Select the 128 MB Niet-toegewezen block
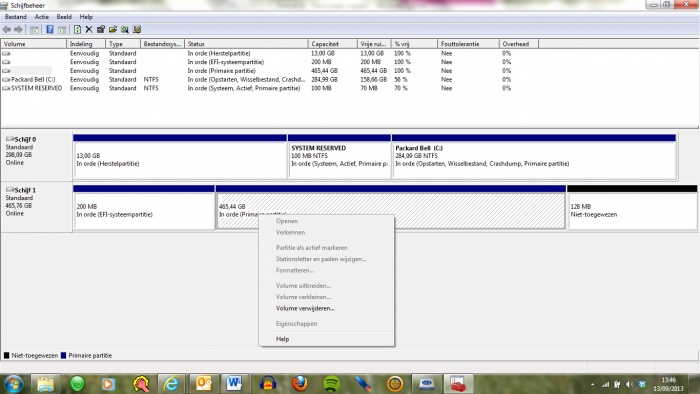This screenshot has width=700, height=394. [x=632, y=207]
